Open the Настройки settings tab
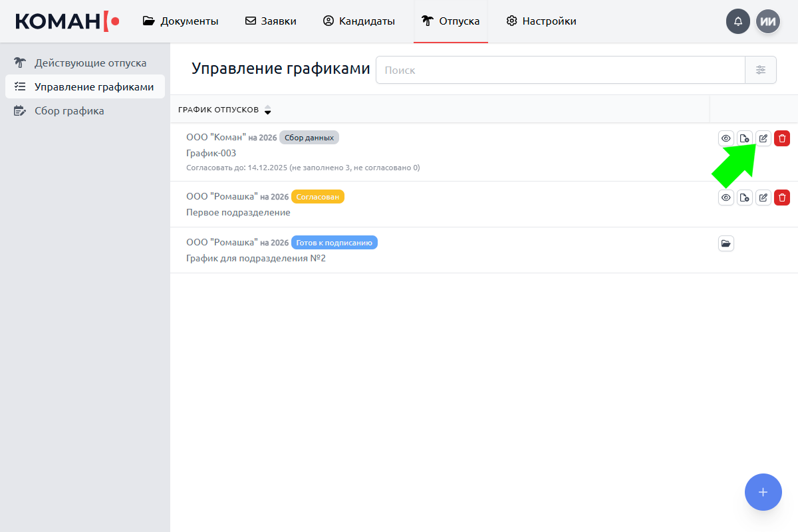Image resolution: width=798 pixels, height=532 pixels. click(x=541, y=21)
